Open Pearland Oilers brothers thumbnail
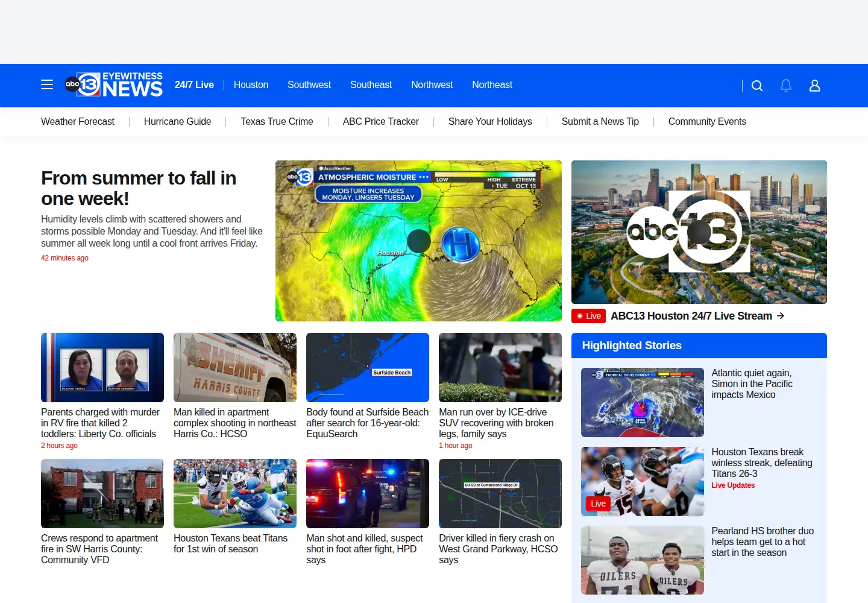 [x=643, y=560]
